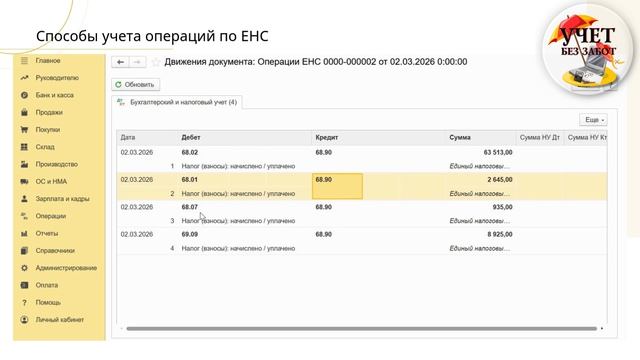The image size is (640, 360).
Task: Click the Оплата icon
Action: [24, 285]
